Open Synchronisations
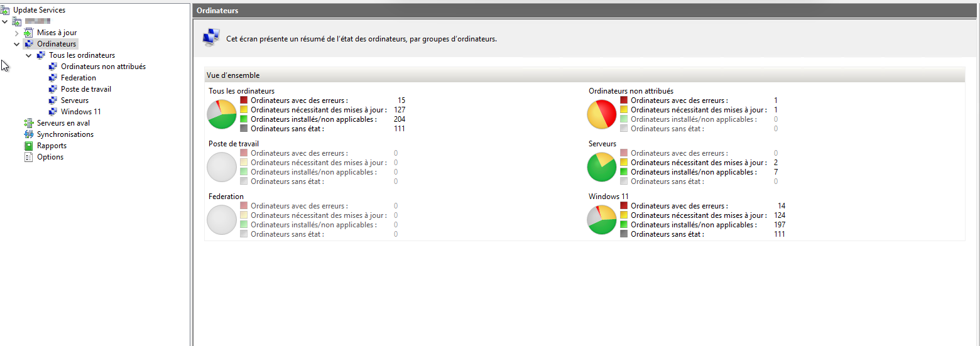The height and width of the screenshot is (346, 980). [65, 134]
